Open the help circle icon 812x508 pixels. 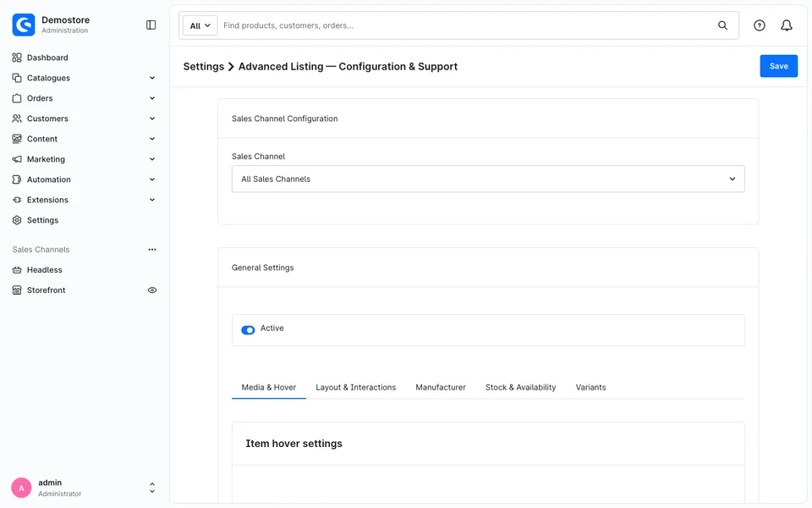pyautogui.click(x=760, y=25)
